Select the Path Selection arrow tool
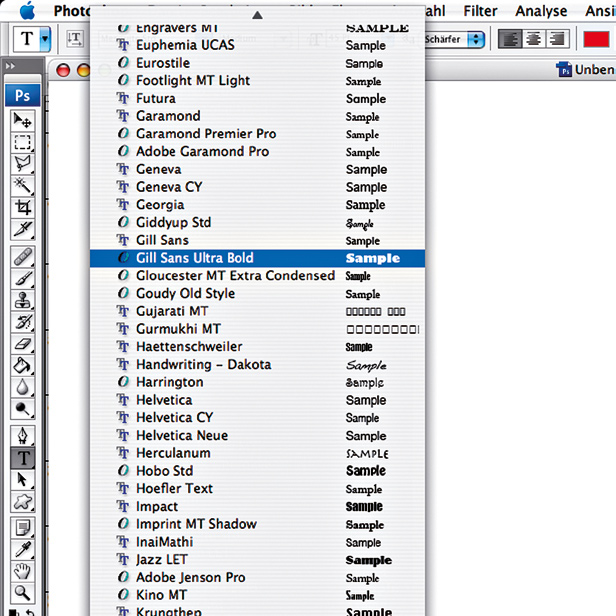616x616 pixels. (x=22, y=480)
